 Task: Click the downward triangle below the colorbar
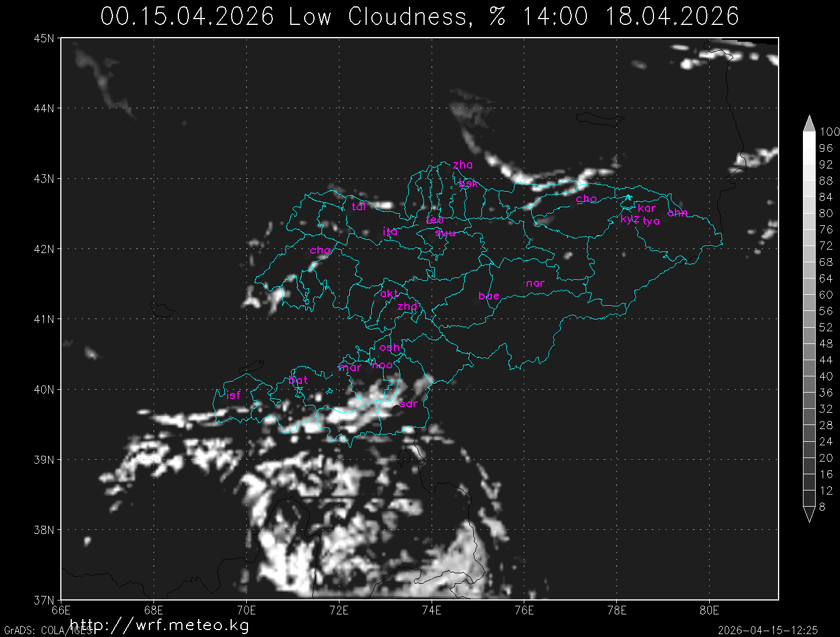[809, 514]
